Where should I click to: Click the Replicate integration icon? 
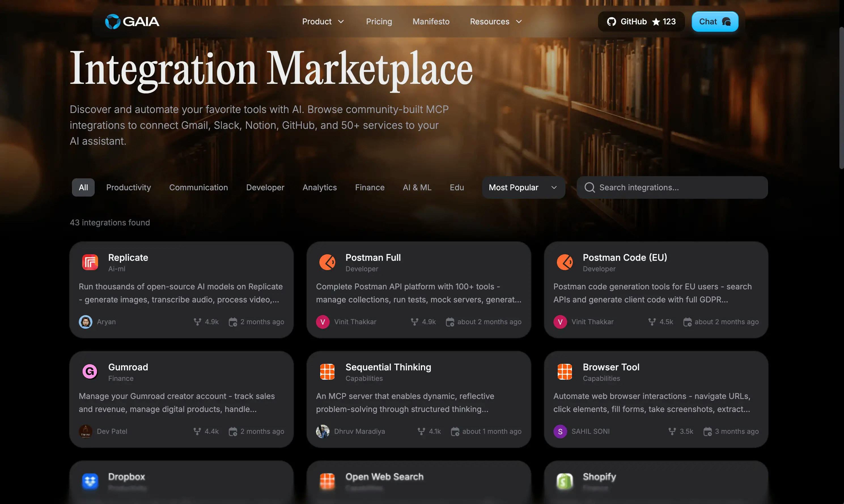coord(90,262)
